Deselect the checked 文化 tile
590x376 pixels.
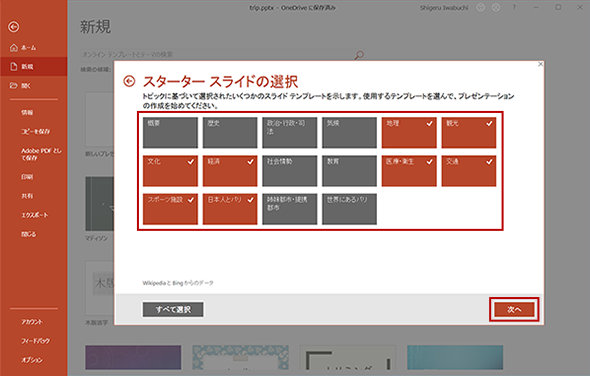click(x=170, y=171)
